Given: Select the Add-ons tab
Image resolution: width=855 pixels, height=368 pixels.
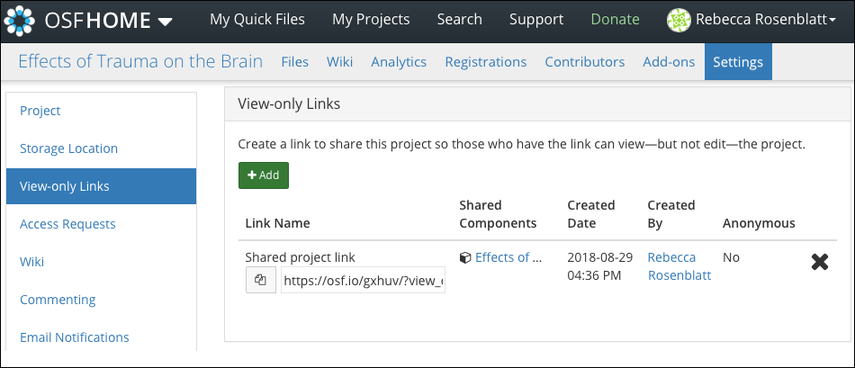Looking at the screenshot, I should 669,62.
